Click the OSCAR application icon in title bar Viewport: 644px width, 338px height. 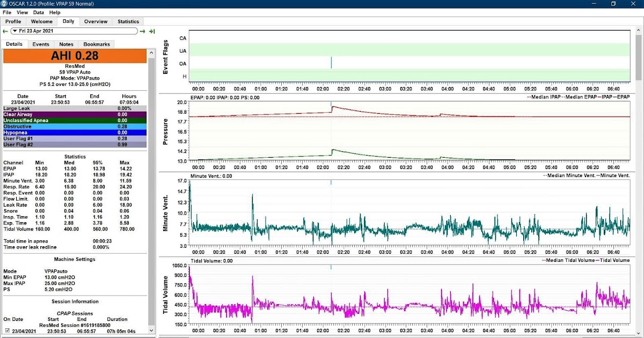point(4,3)
